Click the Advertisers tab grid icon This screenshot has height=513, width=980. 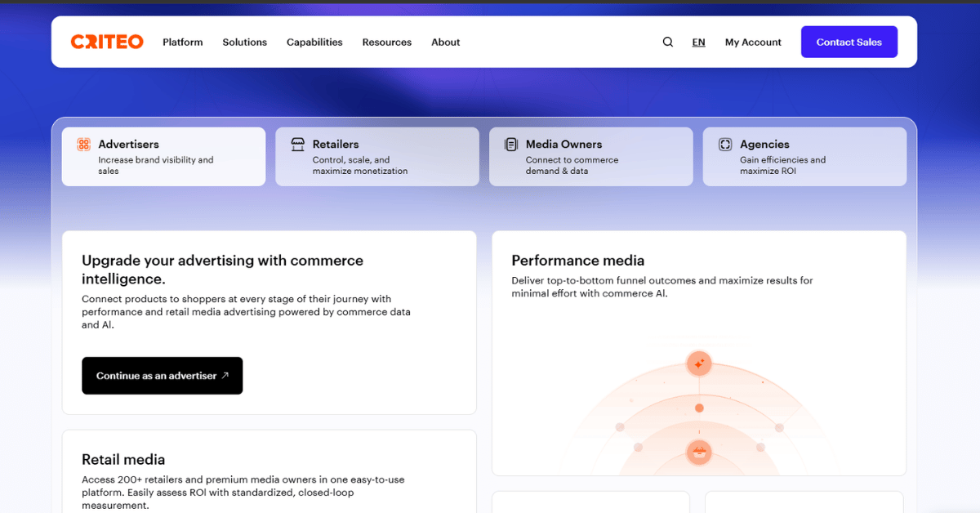coord(83,145)
